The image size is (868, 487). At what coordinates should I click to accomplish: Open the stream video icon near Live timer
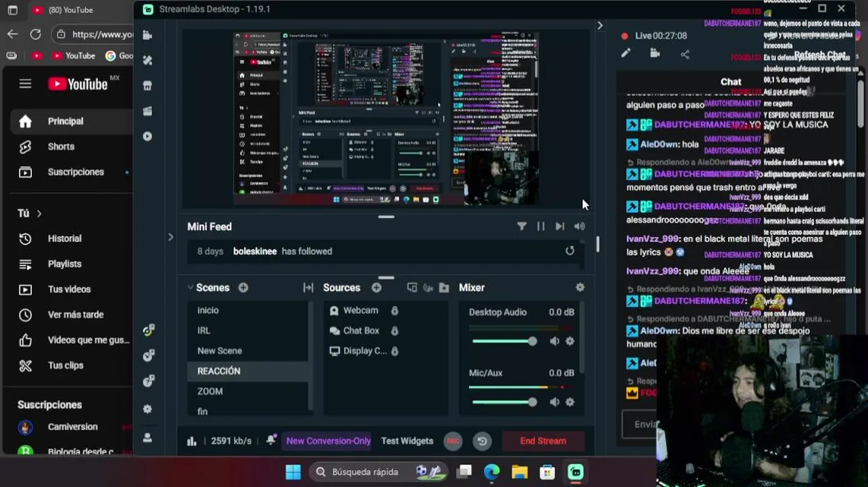tap(655, 53)
